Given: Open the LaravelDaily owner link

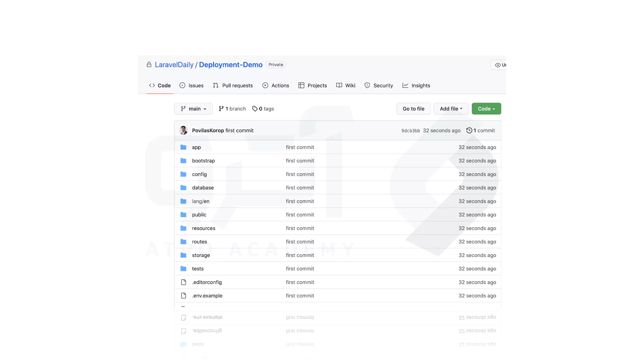Looking at the screenshot, I should tap(174, 65).
